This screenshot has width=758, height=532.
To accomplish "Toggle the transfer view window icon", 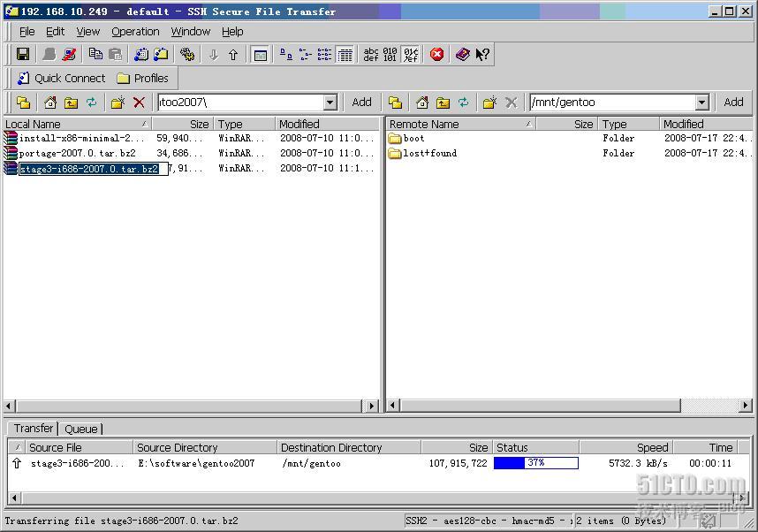I will tap(260, 55).
